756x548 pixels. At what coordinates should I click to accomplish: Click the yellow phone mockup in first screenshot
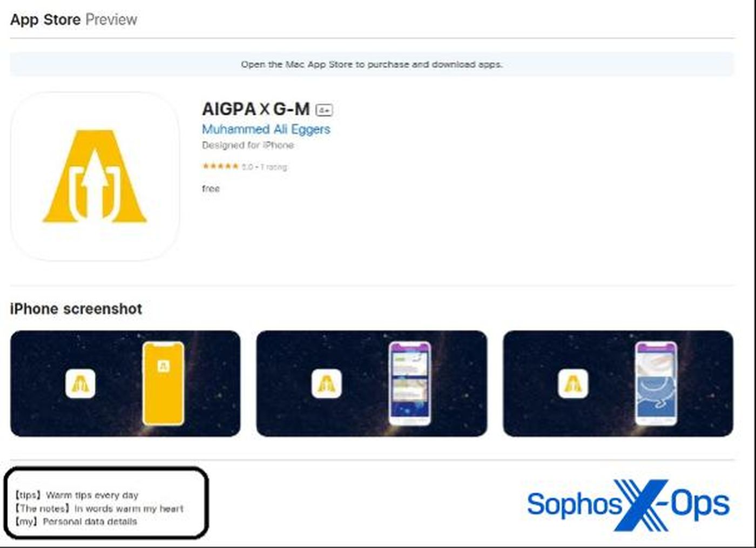[163, 383]
